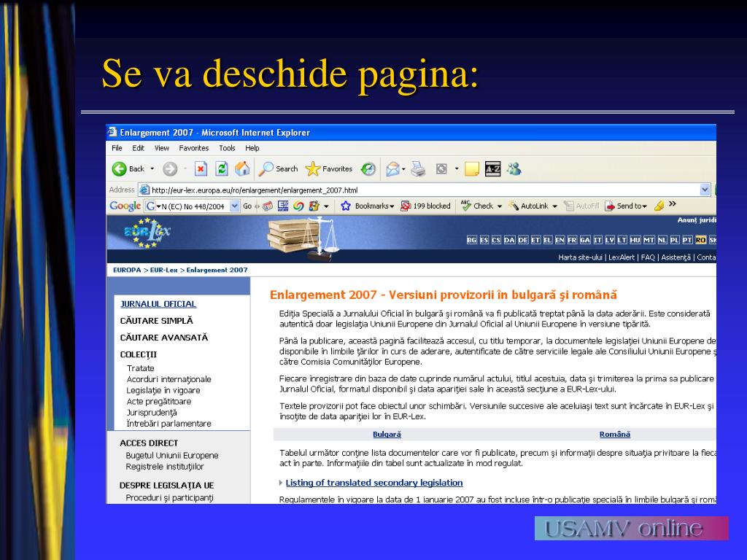
Task: Print the page with printer icon
Action: coord(418,168)
